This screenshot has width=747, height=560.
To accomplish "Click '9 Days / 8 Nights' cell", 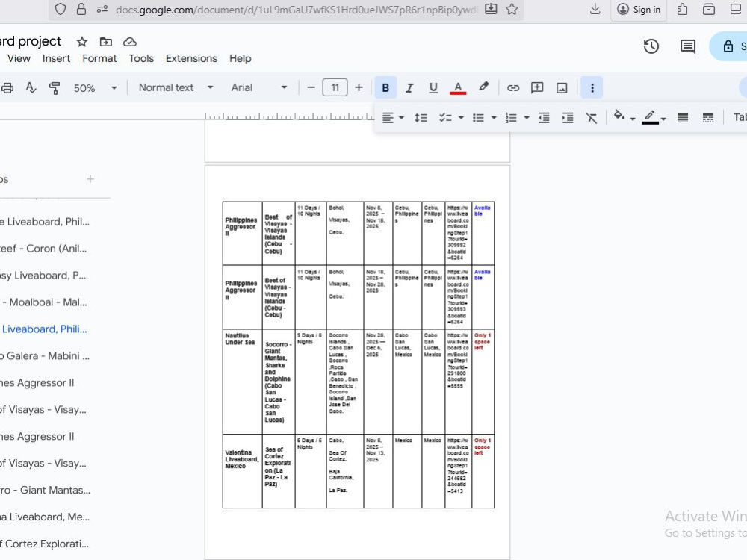I will pos(310,381).
